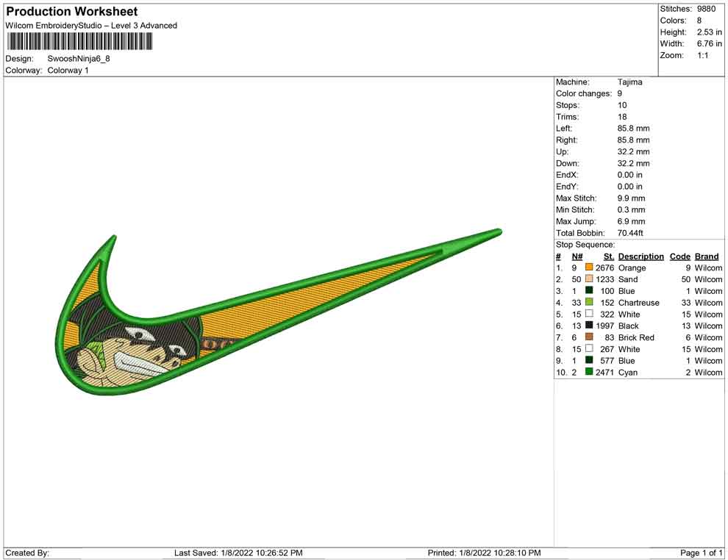Click the Production Worksheet title
The height and width of the screenshot is (560, 728).
[x=71, y=12]
